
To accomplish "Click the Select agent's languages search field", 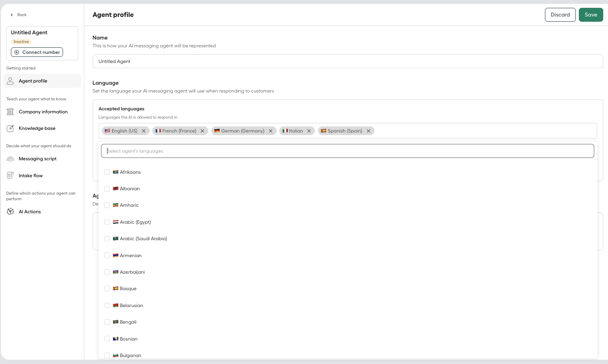I will (x=347, y=151).
